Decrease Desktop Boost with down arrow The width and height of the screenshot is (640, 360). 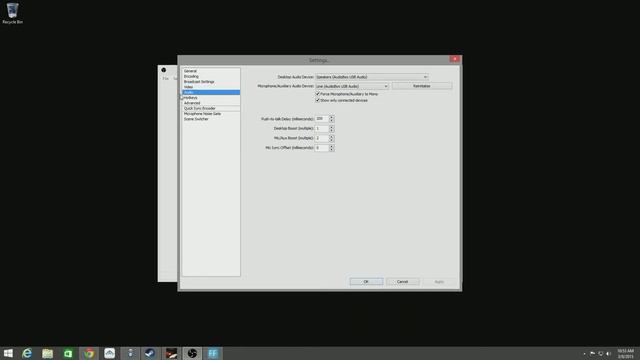point(331,130)
